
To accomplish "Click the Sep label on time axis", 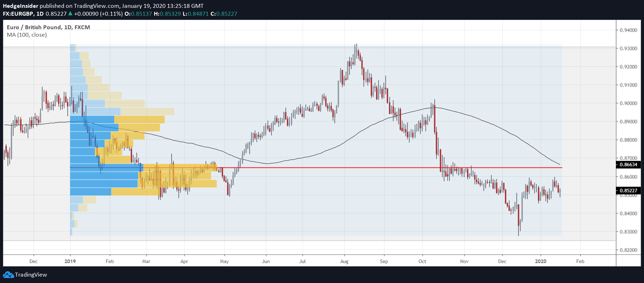I will click(384, 261).
